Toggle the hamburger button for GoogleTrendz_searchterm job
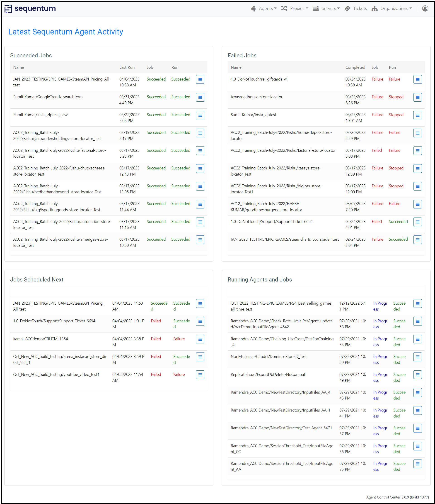435x504 pixels. coord(200,97)
